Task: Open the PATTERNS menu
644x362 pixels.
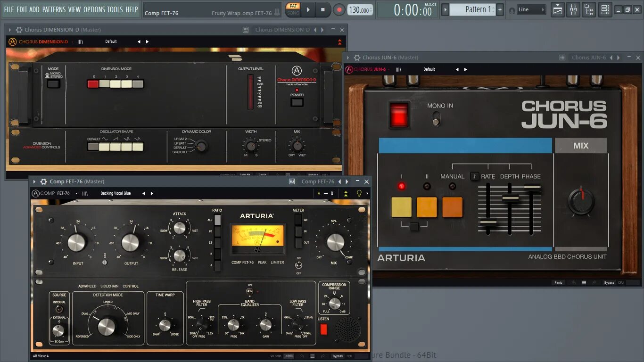Action: click(x=54, y=9)
